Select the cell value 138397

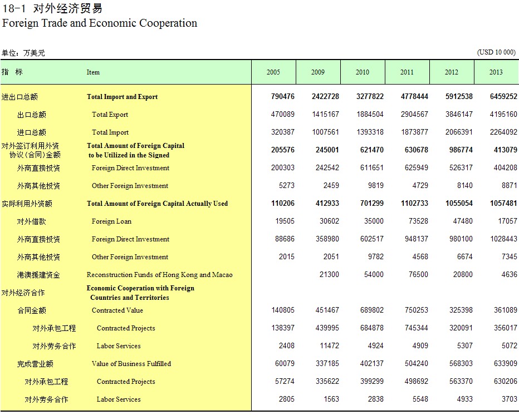(283, 328)
